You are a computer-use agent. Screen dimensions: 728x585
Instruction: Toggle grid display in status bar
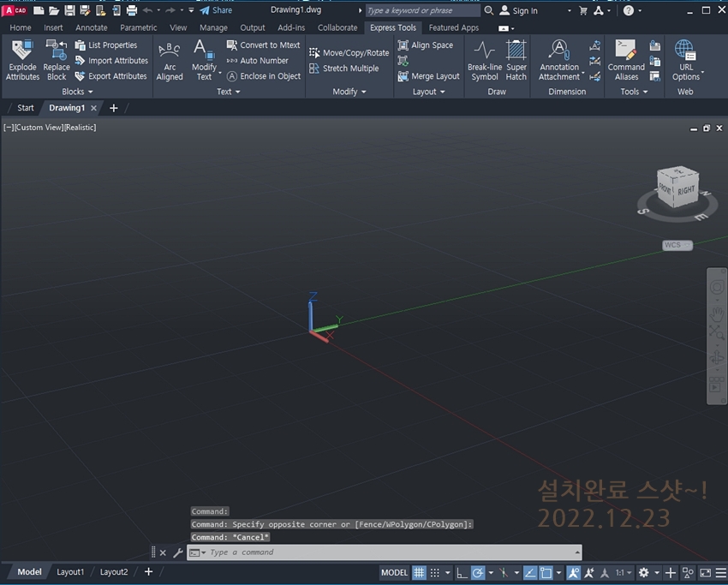point(420,572)
